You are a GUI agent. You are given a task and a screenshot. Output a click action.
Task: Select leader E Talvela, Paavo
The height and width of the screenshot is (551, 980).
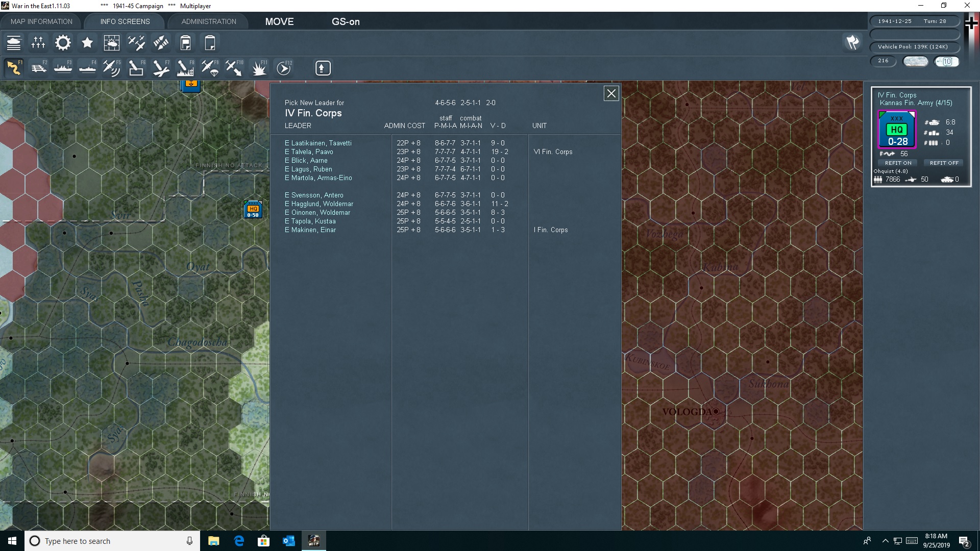click(309, 152)
